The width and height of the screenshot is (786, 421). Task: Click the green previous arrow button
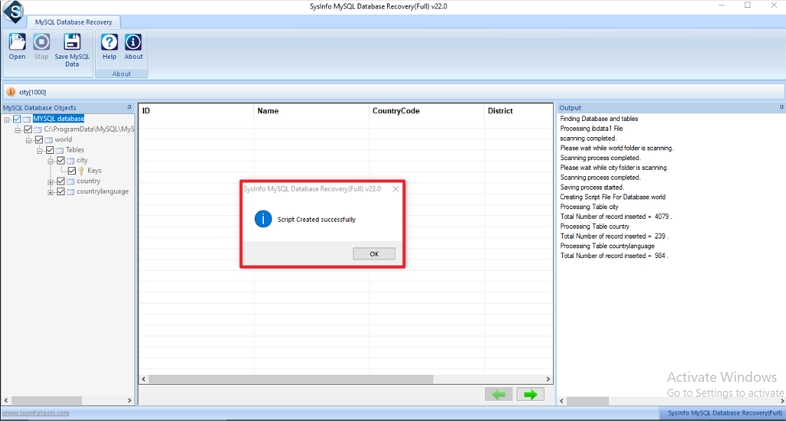pyautogui.click(x=498, y=395)
